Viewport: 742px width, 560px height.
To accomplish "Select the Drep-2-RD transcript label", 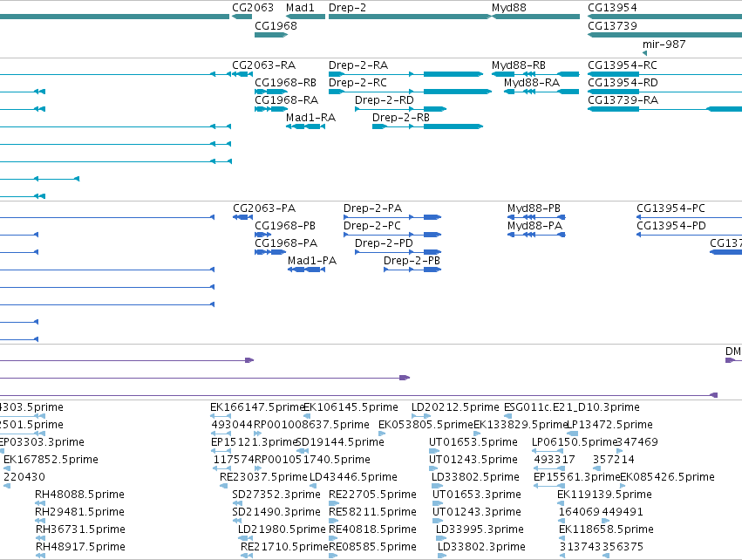I will tap(385, 100).
